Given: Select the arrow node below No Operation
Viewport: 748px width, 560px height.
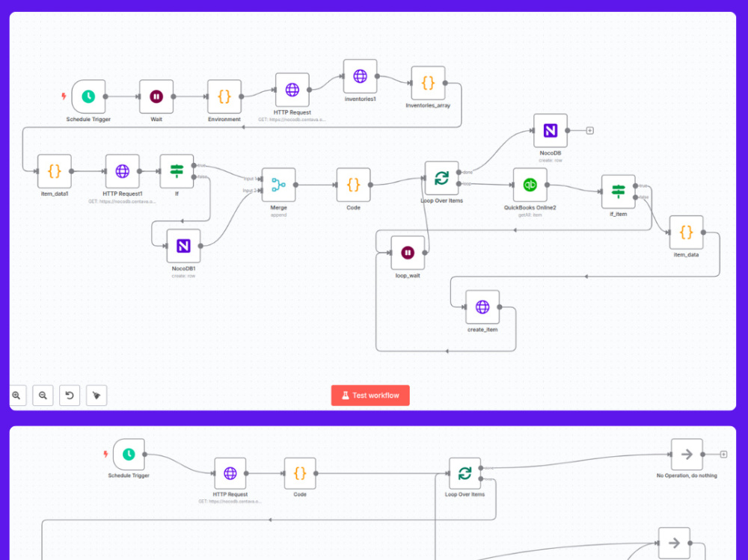Looking at the screenshot, I should tap(674, 543).
